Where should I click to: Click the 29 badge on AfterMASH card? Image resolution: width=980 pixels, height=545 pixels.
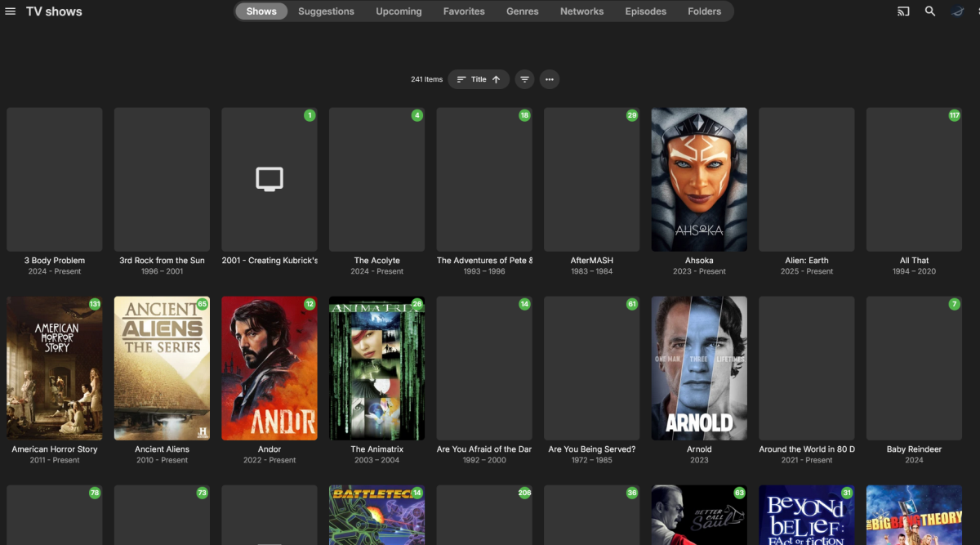pyautogui.click(x=632, y=115)
